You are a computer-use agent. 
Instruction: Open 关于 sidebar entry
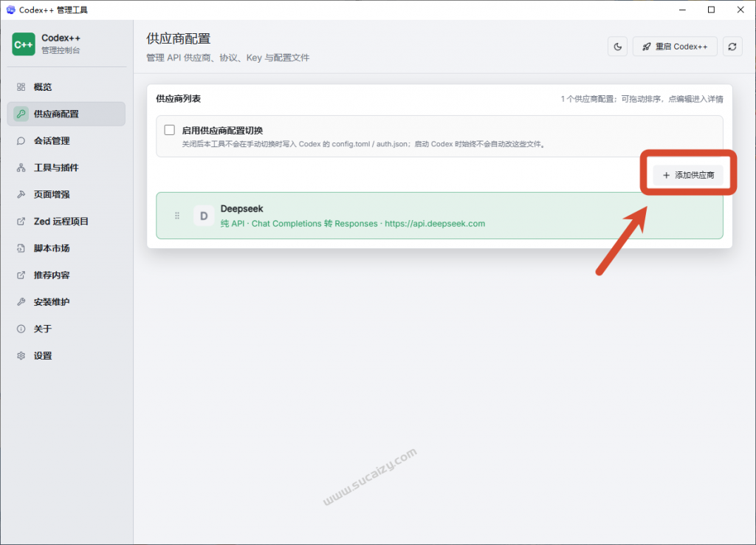pos(66,329)
